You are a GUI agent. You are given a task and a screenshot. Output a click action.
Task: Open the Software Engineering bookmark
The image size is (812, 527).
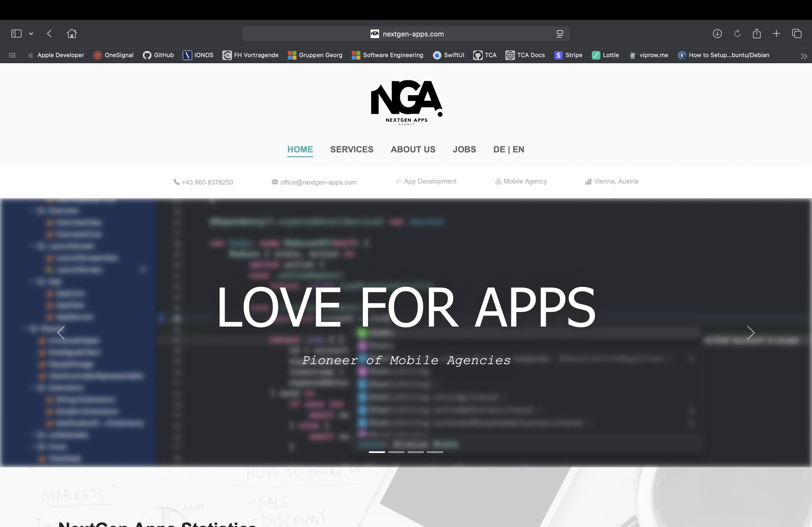click(x=387, y=55)
